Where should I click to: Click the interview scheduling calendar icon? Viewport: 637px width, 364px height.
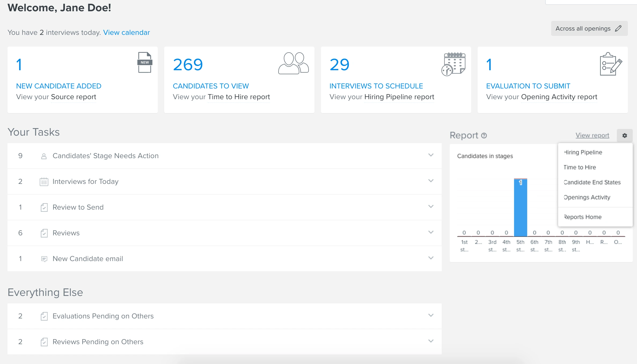click(453, 63)
